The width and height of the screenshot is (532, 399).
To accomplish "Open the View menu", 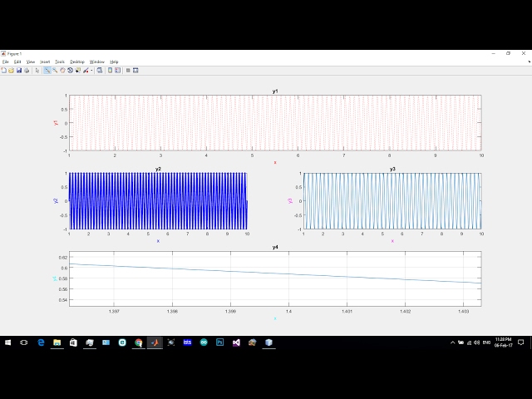I will [31, 62].
